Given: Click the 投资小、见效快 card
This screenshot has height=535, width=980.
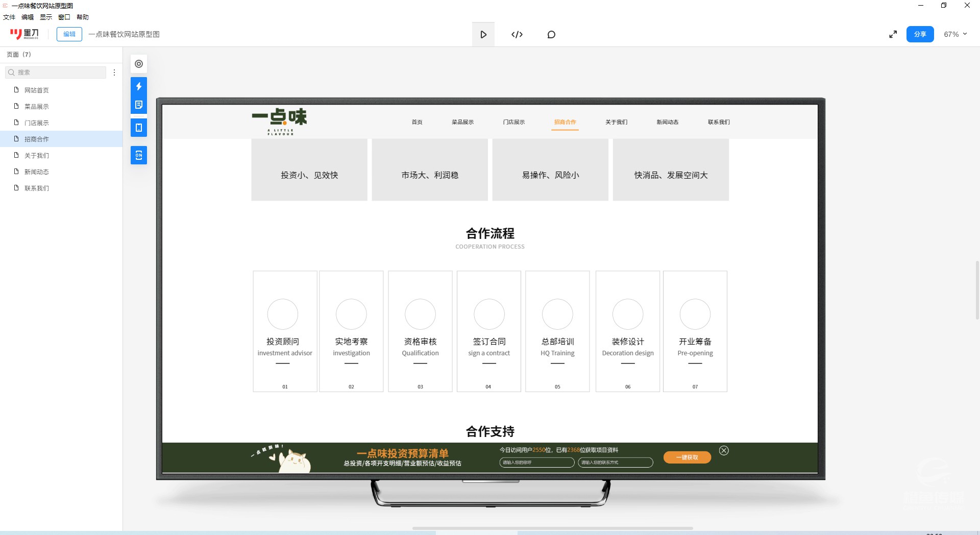Looking at the screenshot, I should pos(309,170).
